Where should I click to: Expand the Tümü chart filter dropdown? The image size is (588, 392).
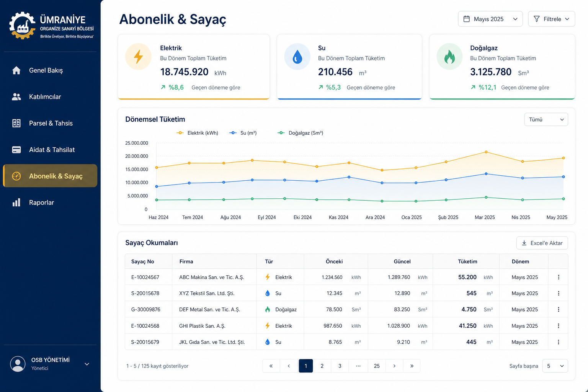pyautogui.click(x=546, y=119)
